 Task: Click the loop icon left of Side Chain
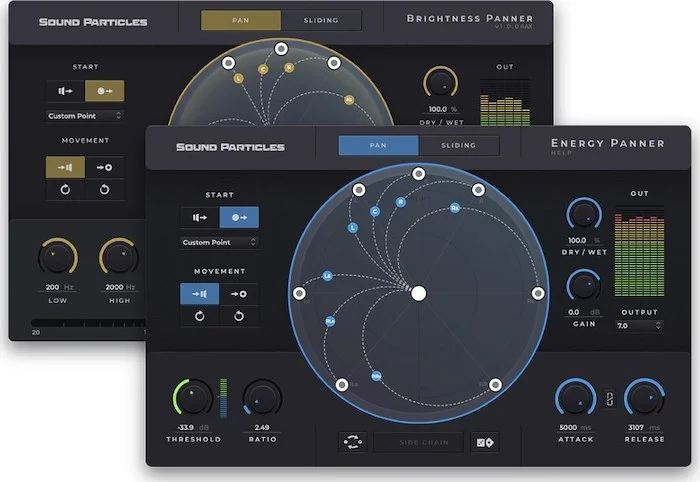point(353,442)
